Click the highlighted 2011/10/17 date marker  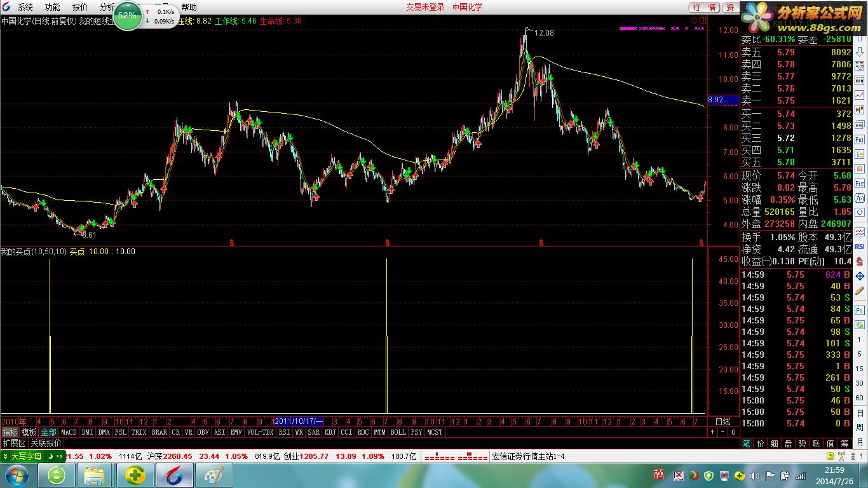click(299, 421)
